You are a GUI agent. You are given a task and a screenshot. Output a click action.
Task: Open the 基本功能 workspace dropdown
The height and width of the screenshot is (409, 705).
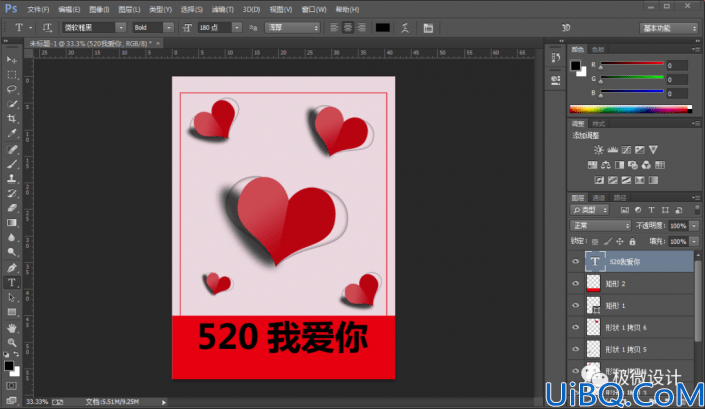(669, 28)
